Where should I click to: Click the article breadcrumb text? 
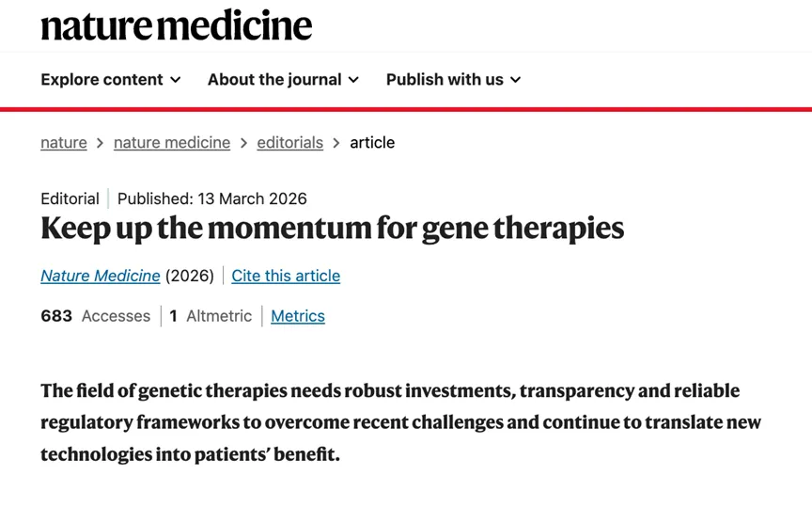372,143
